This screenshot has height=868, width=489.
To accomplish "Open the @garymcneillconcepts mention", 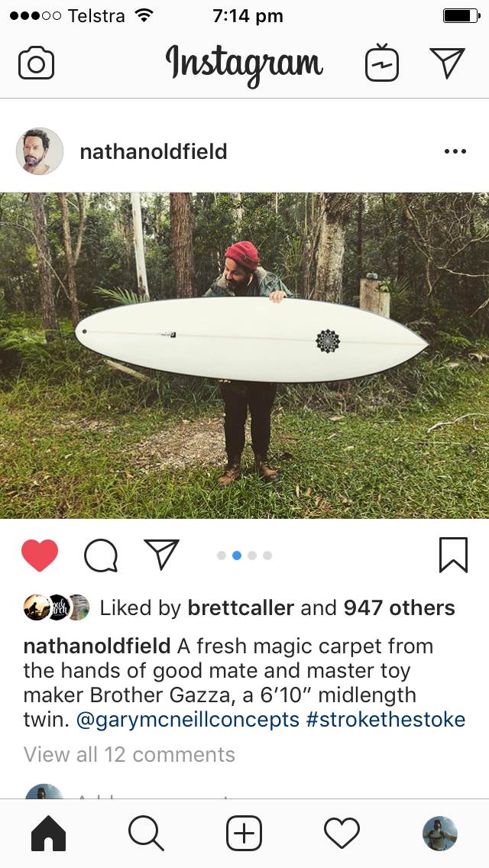I will click(188, 720).
